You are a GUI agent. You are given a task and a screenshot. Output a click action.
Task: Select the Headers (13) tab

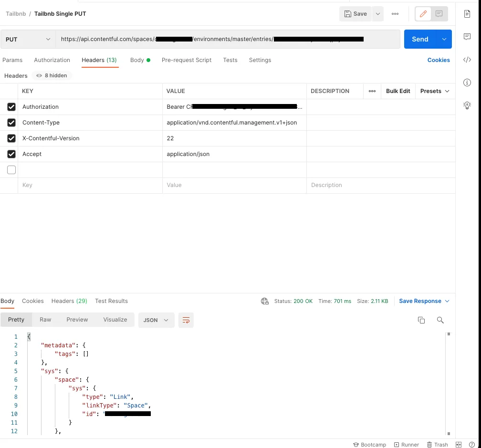click(99, 60)
